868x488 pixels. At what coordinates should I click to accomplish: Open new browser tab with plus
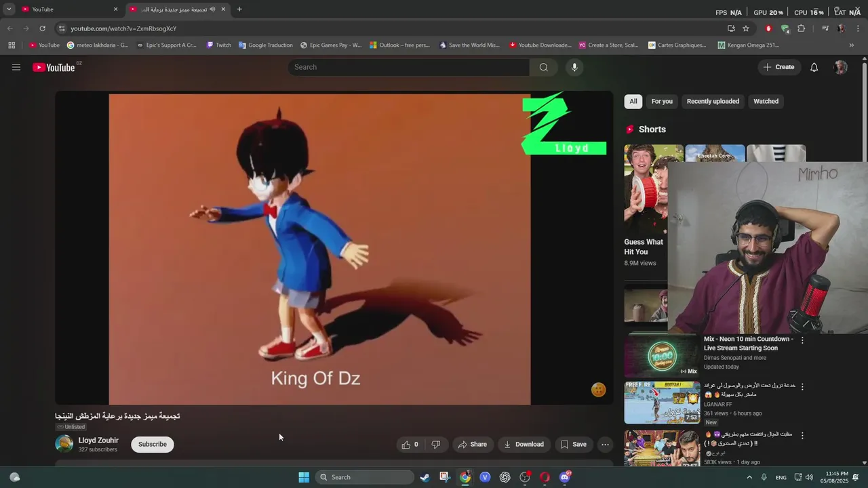[239, 9]
